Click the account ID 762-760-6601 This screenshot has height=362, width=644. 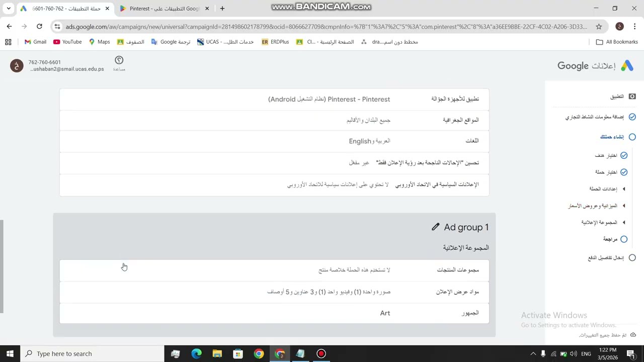(x=45, y=62)
